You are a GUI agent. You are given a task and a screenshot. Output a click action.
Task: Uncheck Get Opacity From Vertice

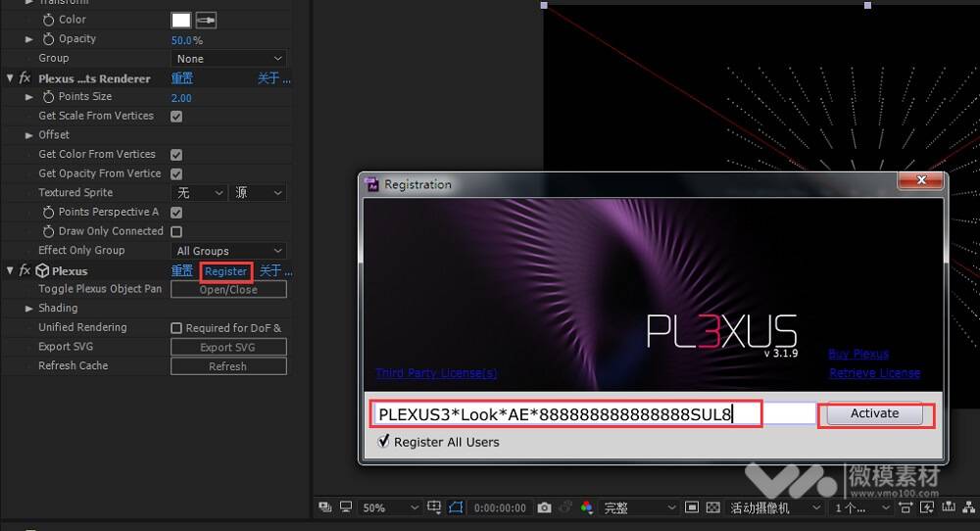[x=176, y=173]
